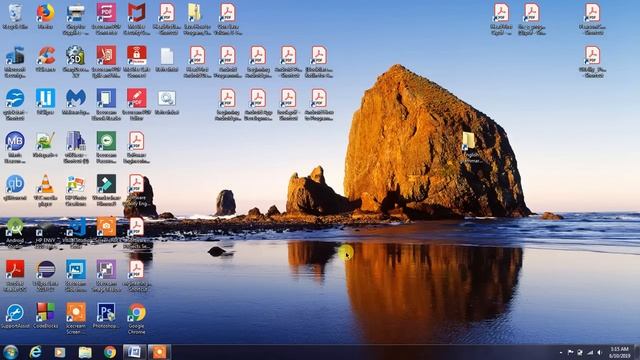Switch to Chrome in the taskbar
640x360 pixels.
(x=109, y=352)
